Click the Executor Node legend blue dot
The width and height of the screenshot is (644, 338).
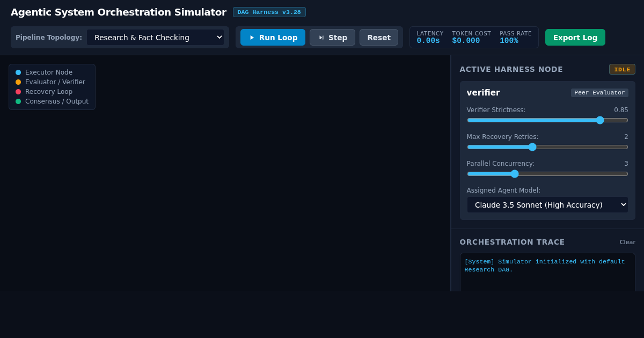18,72
